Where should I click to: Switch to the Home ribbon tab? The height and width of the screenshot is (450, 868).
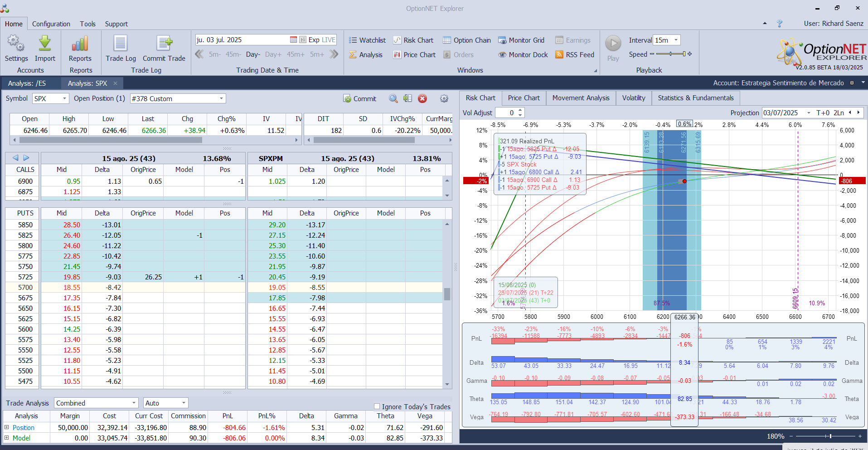click(14, 24)
